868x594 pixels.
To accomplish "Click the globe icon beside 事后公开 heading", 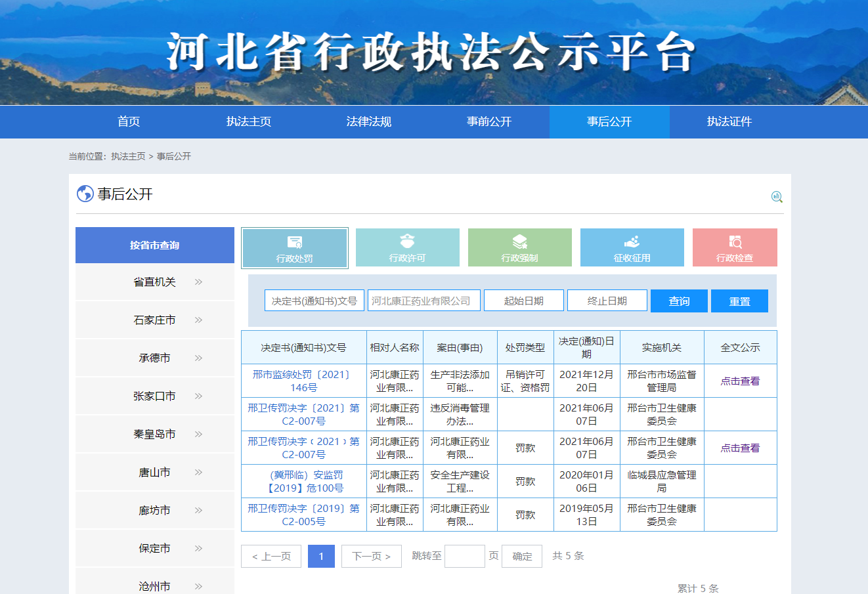I will 85,194.
